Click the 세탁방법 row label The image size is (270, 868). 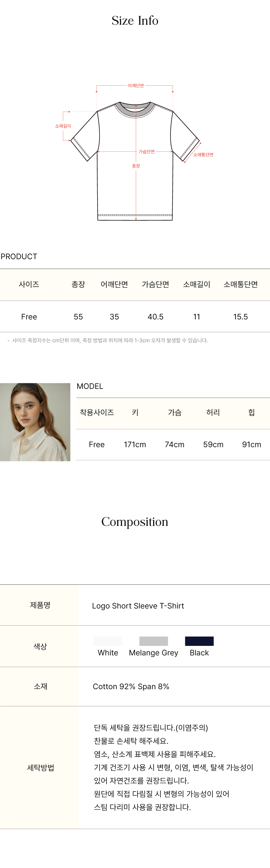pos(40,767)
